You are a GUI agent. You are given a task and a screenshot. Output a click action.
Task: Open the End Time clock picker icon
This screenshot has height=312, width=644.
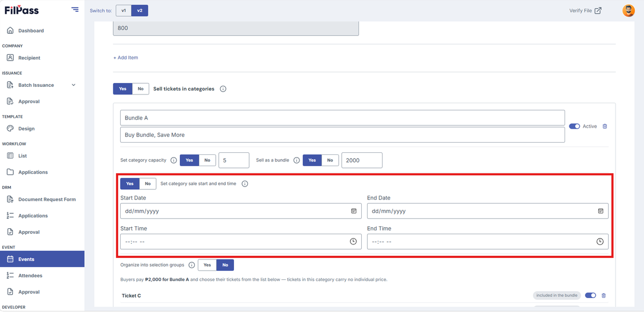tap(600, 242)
